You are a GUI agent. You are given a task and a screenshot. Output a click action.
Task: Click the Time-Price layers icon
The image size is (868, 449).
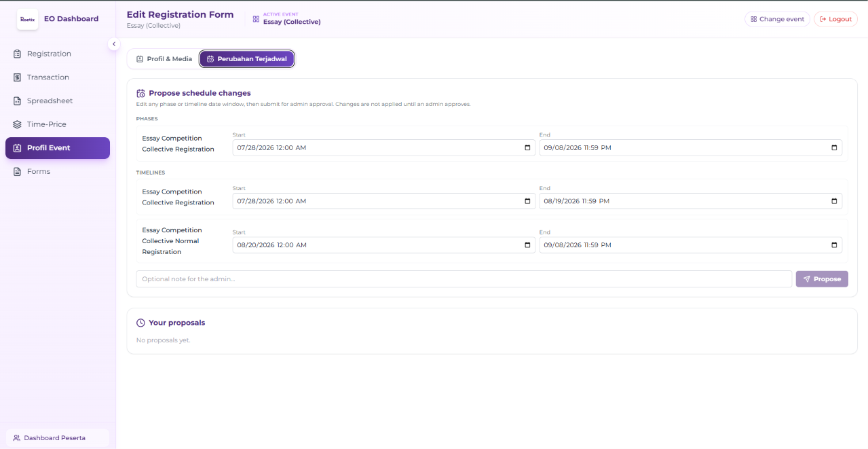[18, 124]
